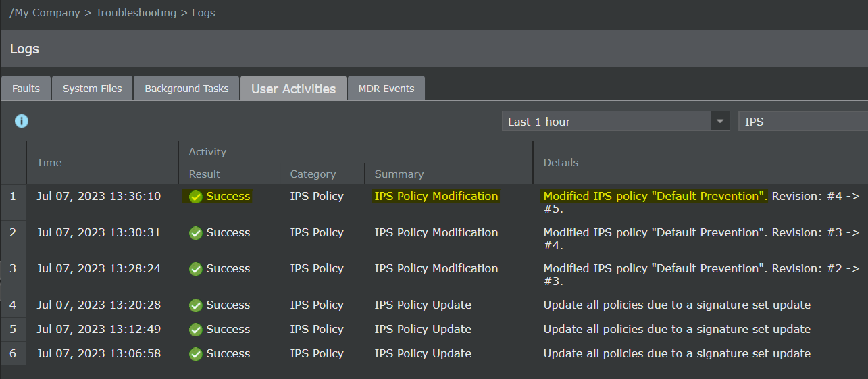Viewport: 868px width, 379px height.
Task: Click Troubleshooting in the breadcrumb
Action: pyautogui.click(x=136, y=13)
